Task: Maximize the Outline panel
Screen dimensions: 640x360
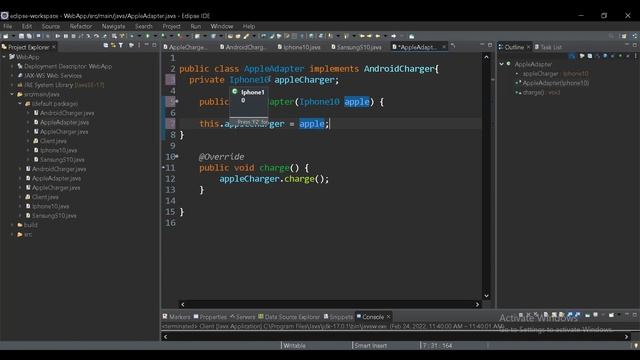Action: click(x=635, y=45)
